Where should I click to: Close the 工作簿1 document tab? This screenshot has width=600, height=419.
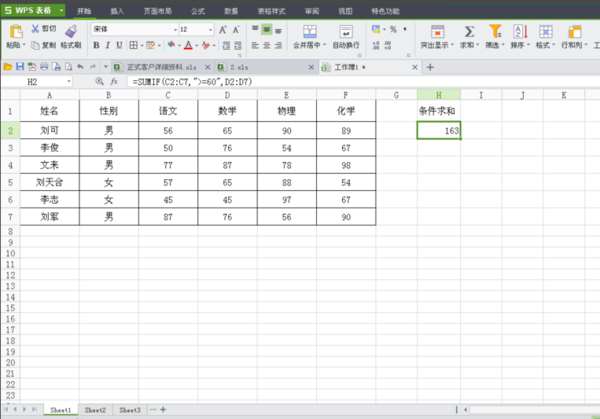[414, 67]
